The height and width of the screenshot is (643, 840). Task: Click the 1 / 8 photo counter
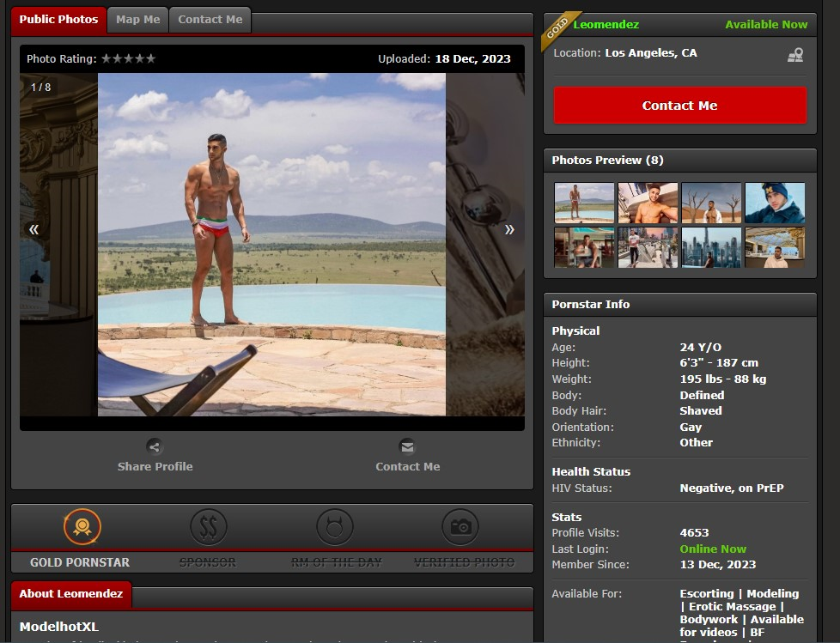coord(40,88)
